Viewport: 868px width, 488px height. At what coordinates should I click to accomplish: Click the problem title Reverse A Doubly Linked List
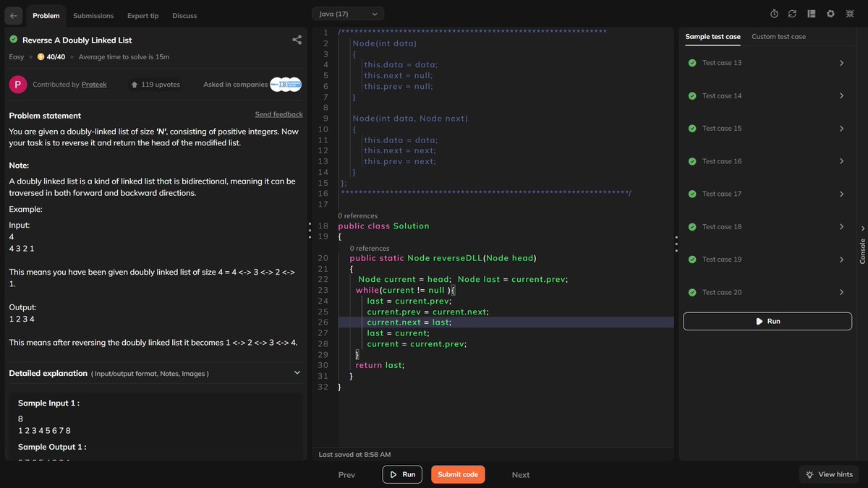(77, 40)
